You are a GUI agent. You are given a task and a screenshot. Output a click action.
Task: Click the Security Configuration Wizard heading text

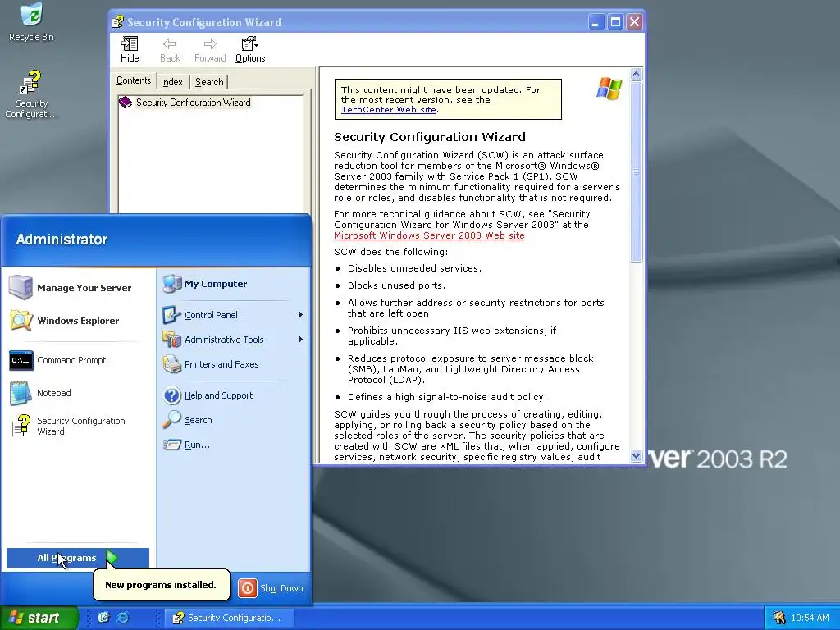(430, 137)
